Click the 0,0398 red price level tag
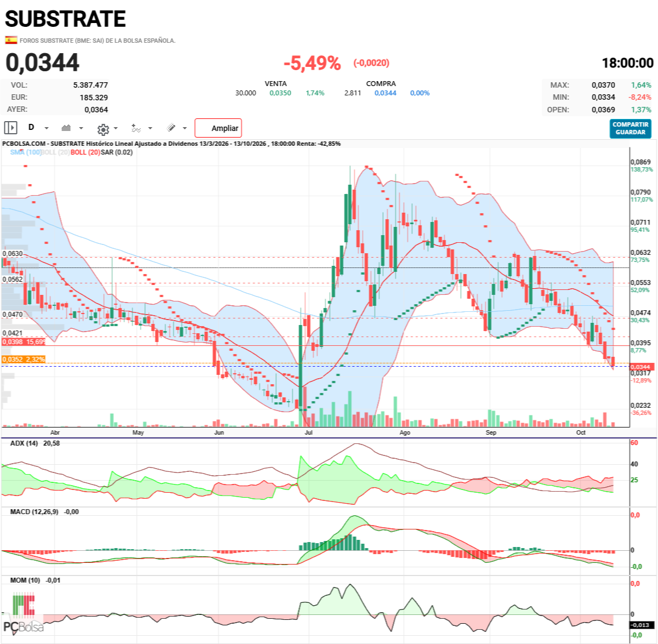 (x=24, y=341)
